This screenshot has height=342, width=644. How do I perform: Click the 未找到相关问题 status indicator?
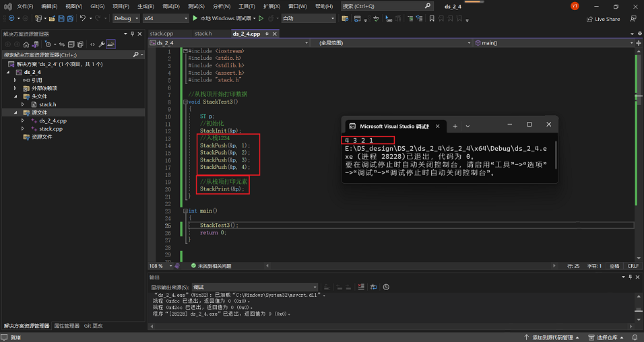pos(211,266)
